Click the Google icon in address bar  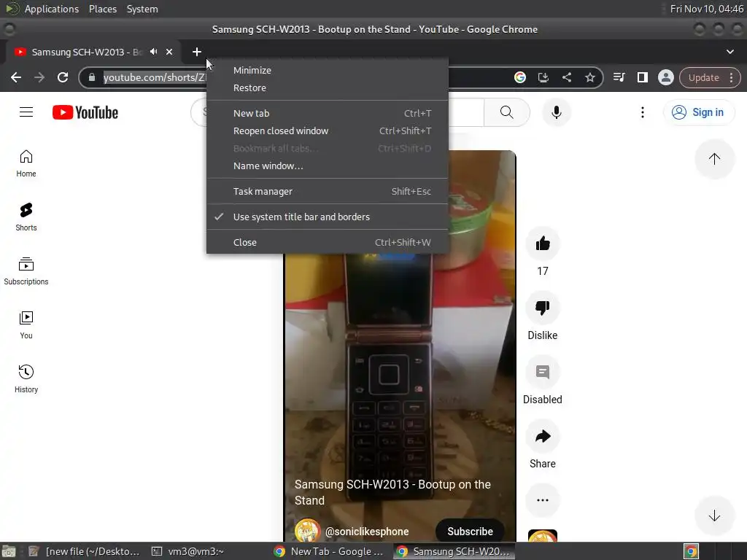click(x=519, y=77)
